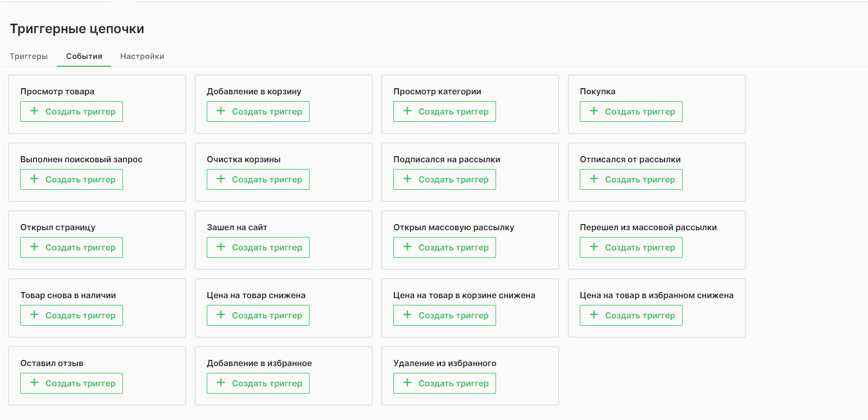
Task: Click plus icon under Оставил отзыв
Action: [34, 383]
